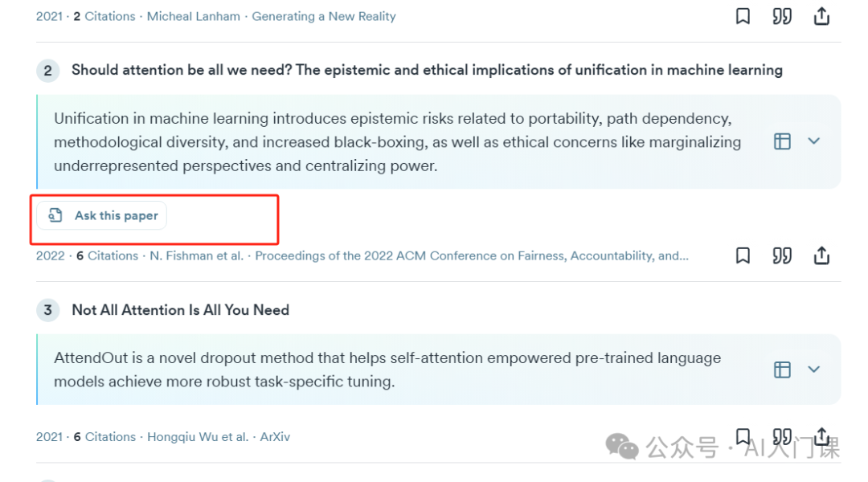
Task: Open table view for AttendOut summary
Action: 782,370
